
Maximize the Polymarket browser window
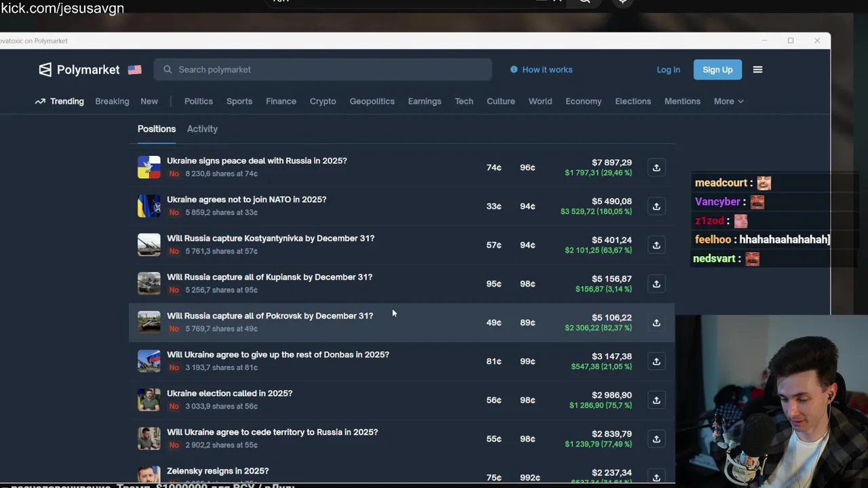tap(790, 41)
